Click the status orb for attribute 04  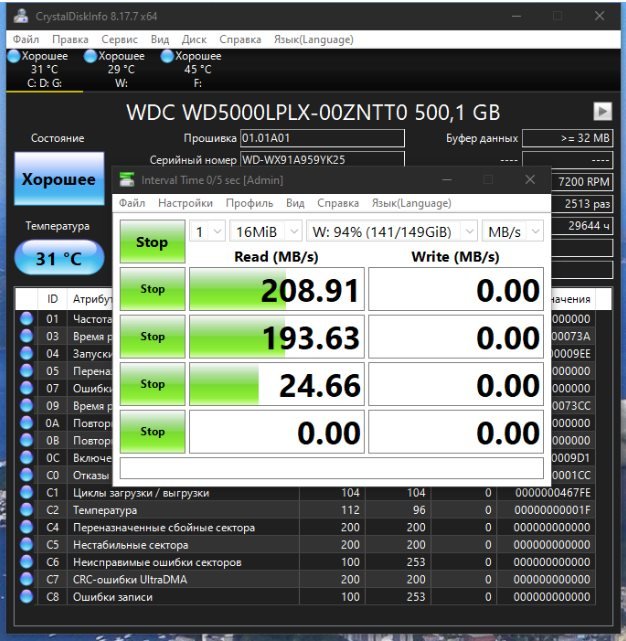(x=27, y=353)
